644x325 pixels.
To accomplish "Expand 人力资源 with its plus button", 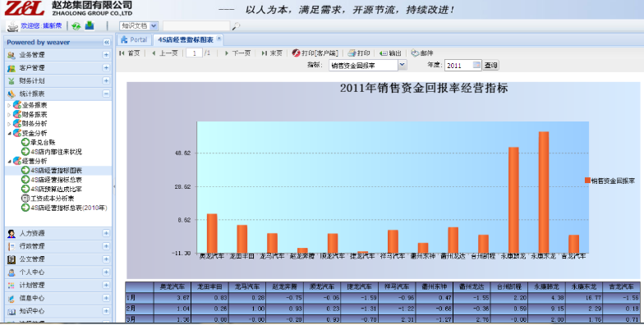I will [106, 233].
